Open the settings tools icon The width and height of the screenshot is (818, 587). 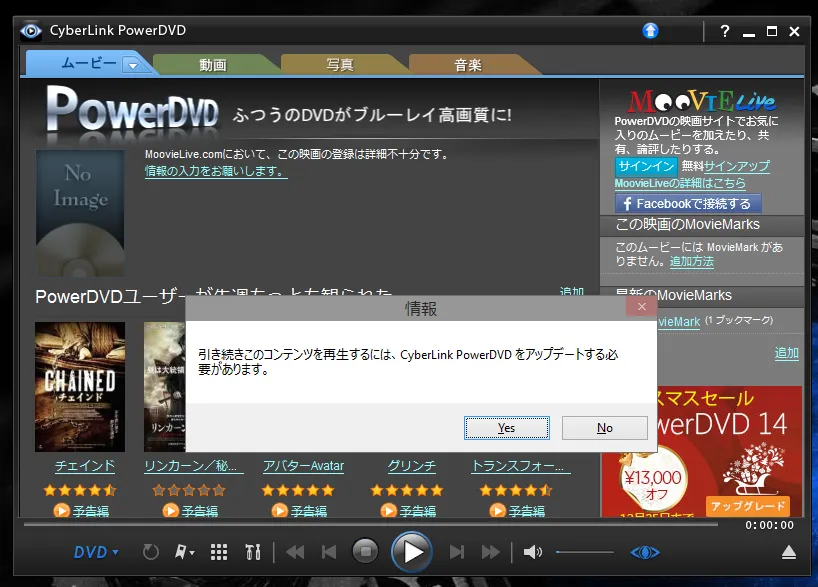(252, 552)
